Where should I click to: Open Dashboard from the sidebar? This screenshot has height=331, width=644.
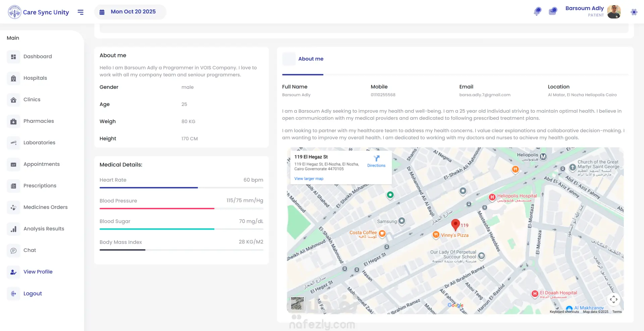tap(38, 57)
